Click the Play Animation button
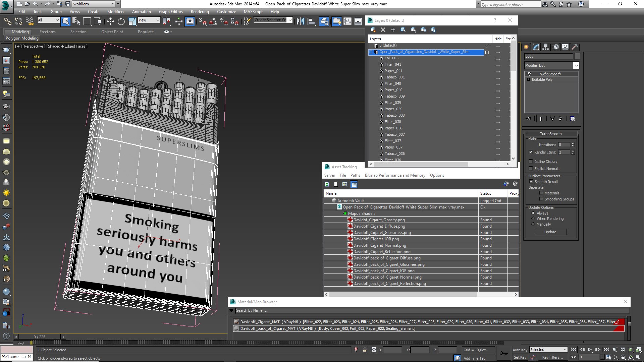The width and height of the screenshot is (644, 362). (x=590, y=350)
